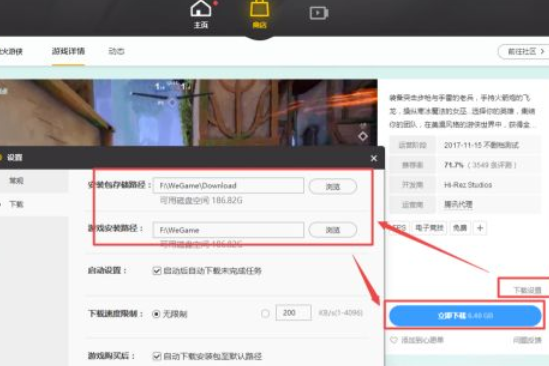Toggle 启动后自动下载未完成任务 checkbox

157,271
